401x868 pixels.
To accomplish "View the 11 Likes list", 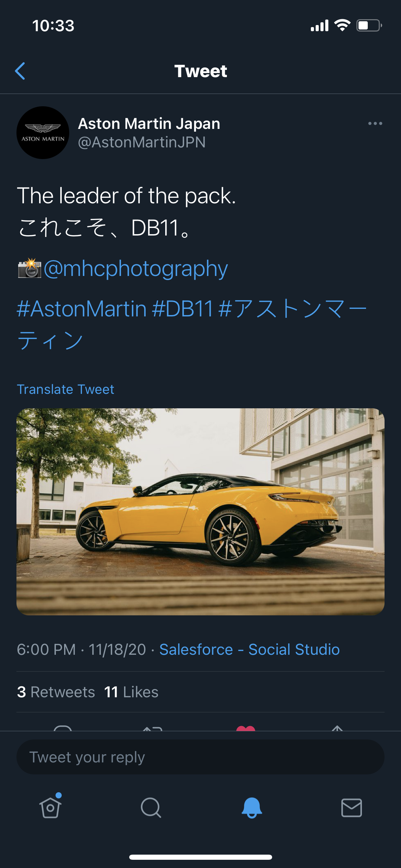I will tap(131, 692).
